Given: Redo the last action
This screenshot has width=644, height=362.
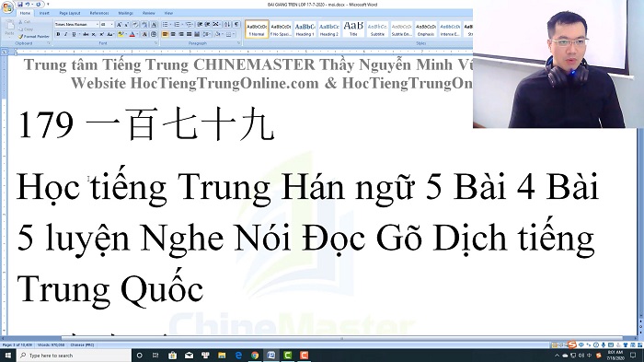Looking at the screenshot, I should point(39,5).
